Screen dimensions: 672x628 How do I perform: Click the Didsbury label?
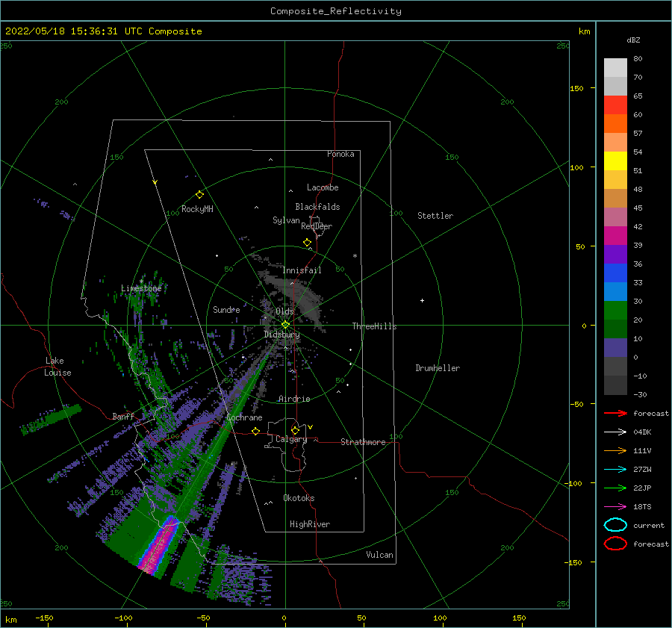(x=282, y=335)
